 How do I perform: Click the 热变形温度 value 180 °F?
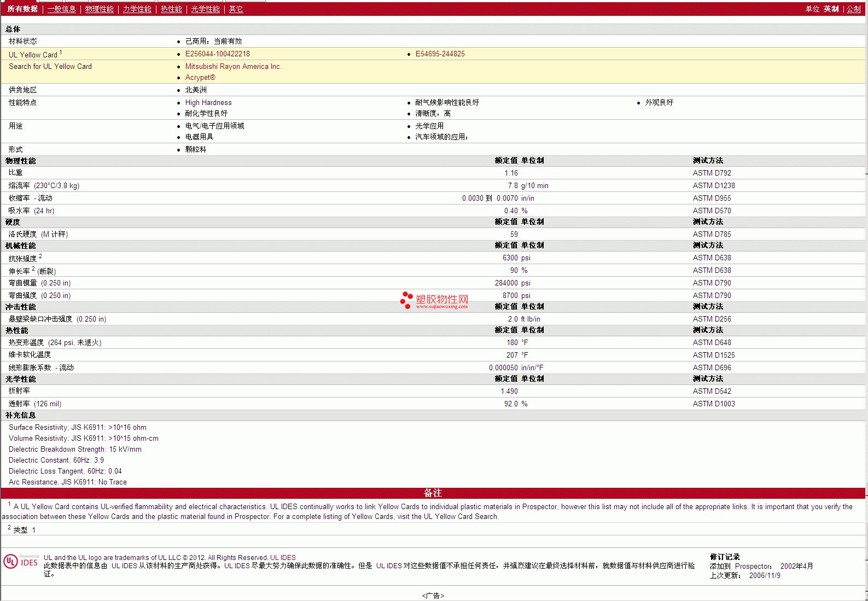[x=517, y=343]
